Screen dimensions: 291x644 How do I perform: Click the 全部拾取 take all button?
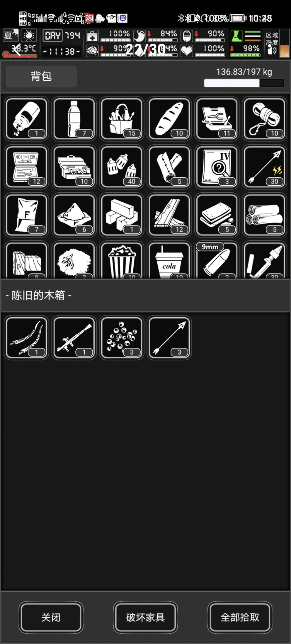click(x=240, y=617)
